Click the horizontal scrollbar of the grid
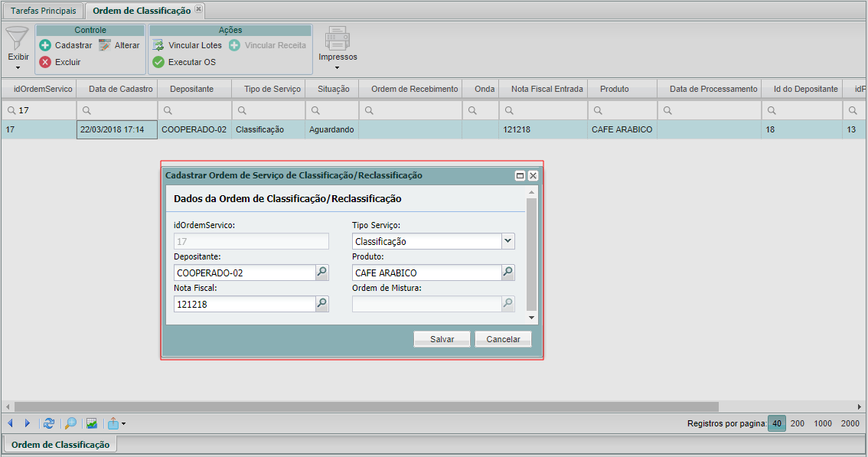This screenshot has height=457, width=868. 367,406
